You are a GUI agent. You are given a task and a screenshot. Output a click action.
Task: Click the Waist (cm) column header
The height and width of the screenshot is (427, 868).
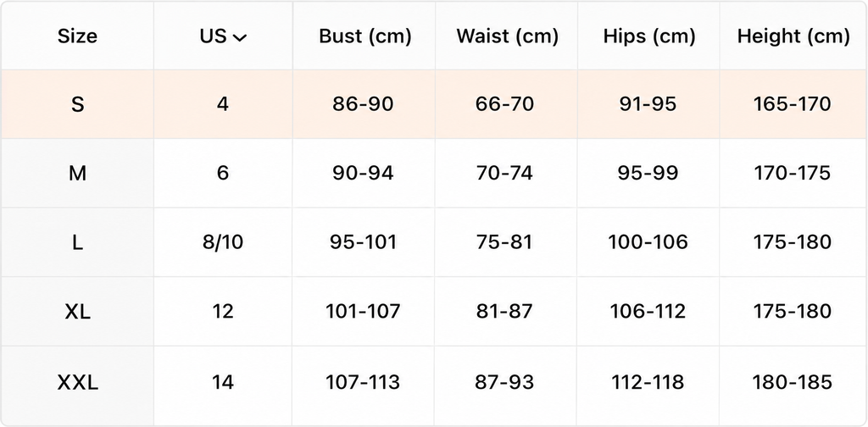[x=507, y=36]
